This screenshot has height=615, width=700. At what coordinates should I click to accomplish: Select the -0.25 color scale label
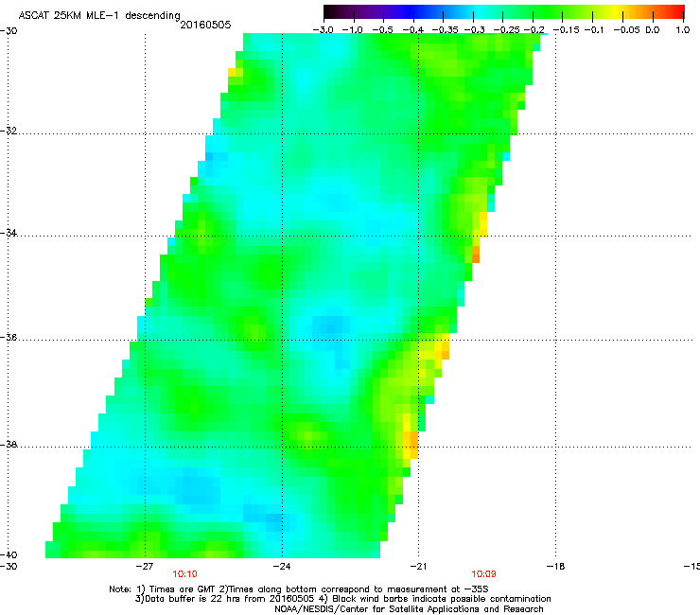pos(506,30)
